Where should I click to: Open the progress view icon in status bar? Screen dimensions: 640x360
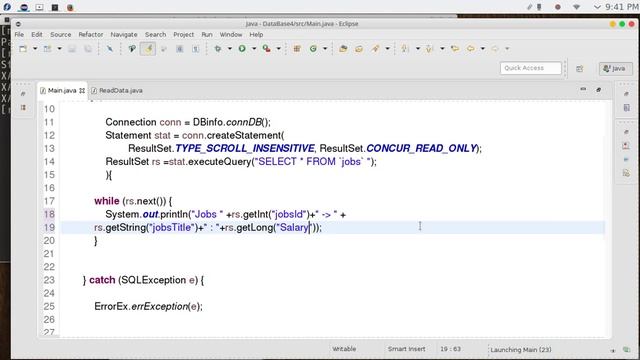coord(626,350)
